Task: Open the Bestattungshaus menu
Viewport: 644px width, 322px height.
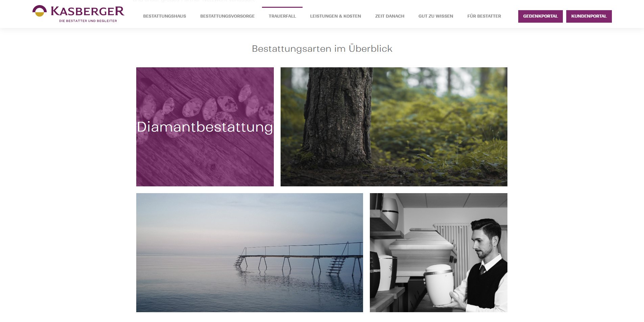Action: point(165,16)
